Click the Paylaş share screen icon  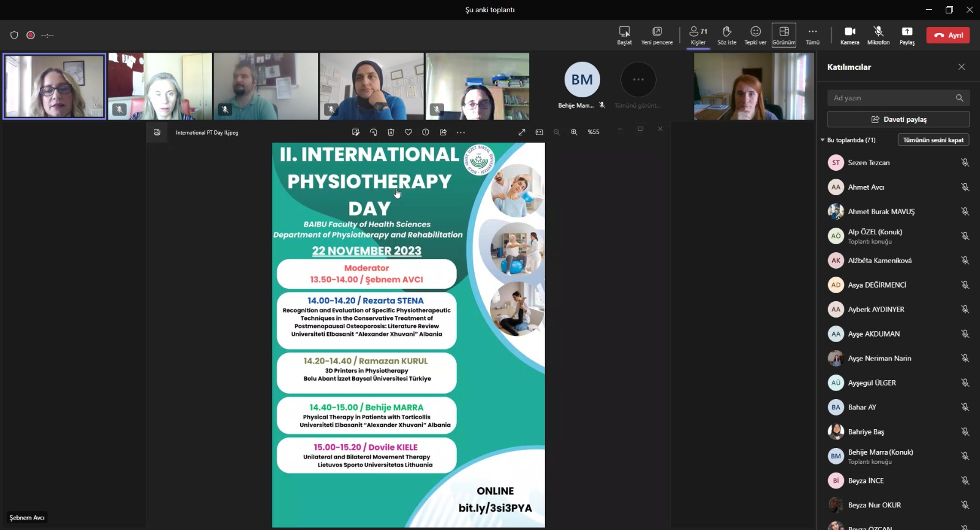click(907, 35)
